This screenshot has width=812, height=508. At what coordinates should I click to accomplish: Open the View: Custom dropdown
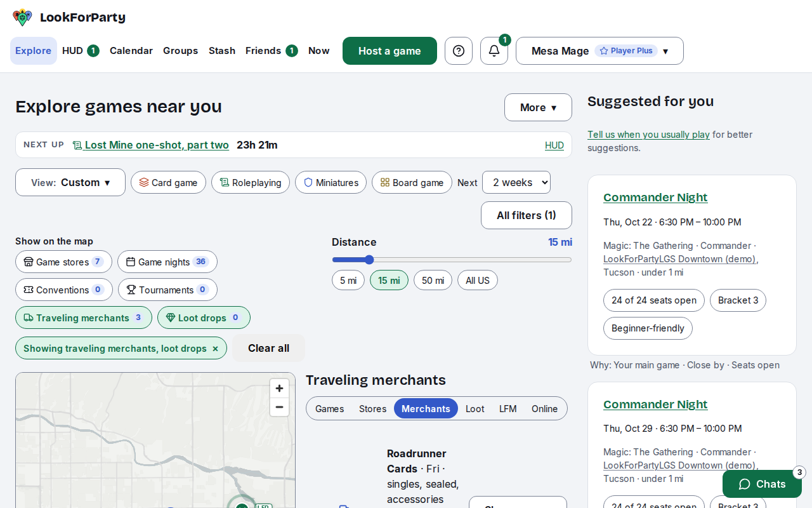point(70,182)
